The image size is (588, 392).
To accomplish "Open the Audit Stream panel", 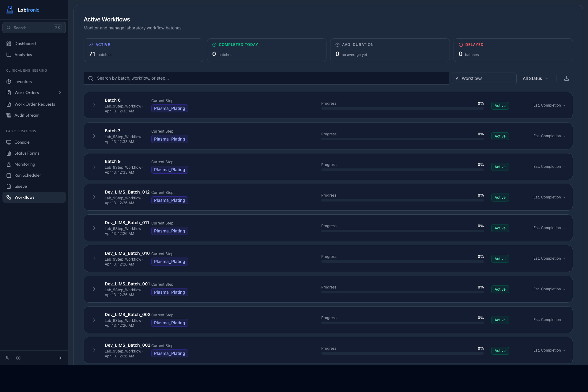I will point(27,115).
